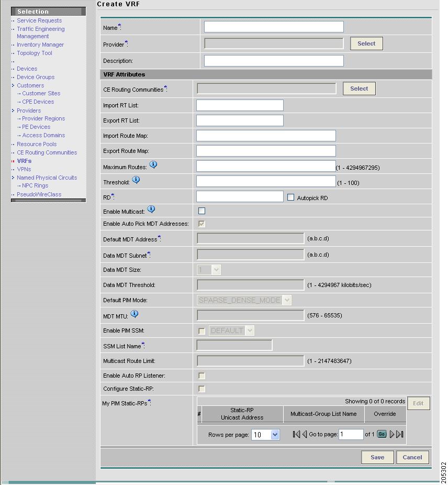Open PE Devices link
The width and height of the screenshot is (448, 485).
[36, 127]
